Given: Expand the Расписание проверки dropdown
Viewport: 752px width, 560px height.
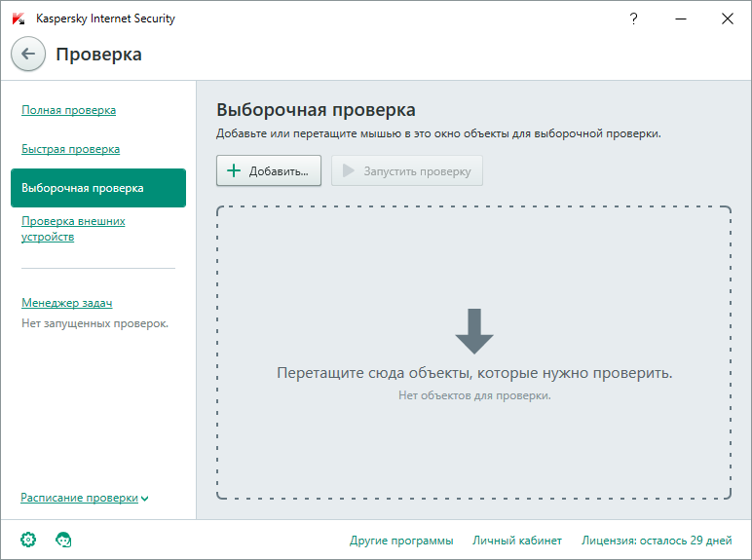Looking at the screenshot, I should click(x=85, y=498).
